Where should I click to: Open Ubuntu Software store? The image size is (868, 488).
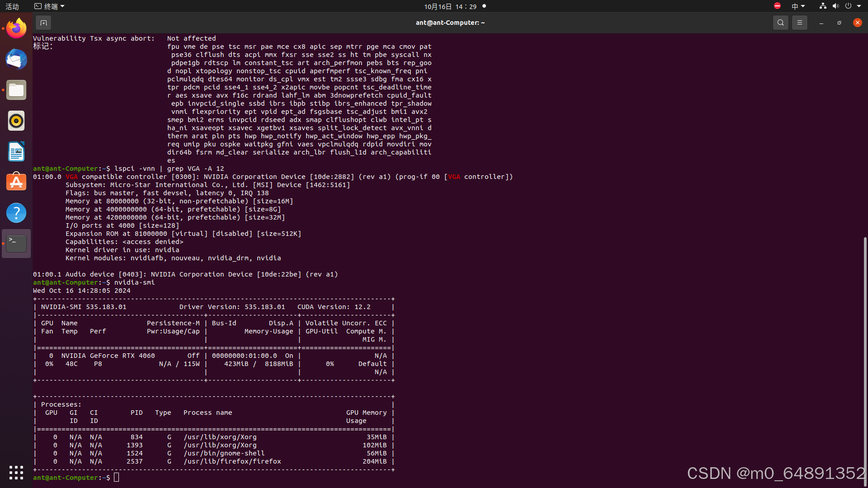[x=16, y=182]
